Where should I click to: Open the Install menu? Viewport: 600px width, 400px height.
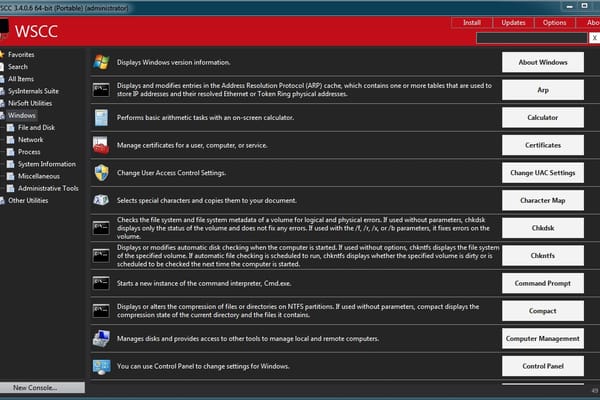pos(472,23)
